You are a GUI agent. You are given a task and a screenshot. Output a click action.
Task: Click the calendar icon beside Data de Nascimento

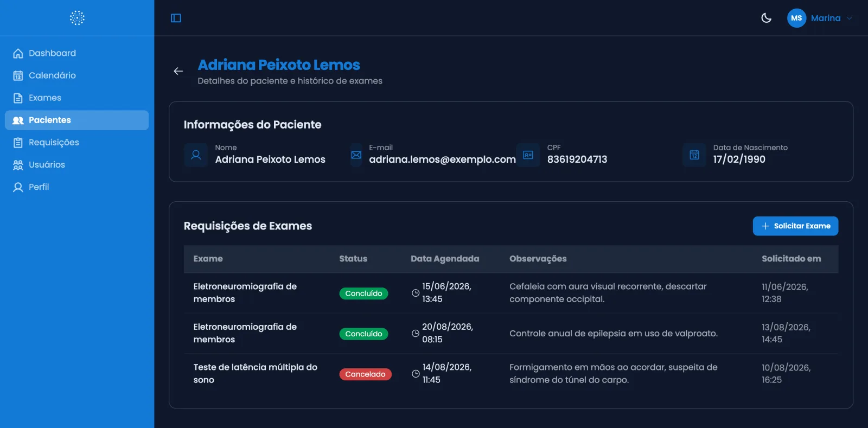pos(694,155)
